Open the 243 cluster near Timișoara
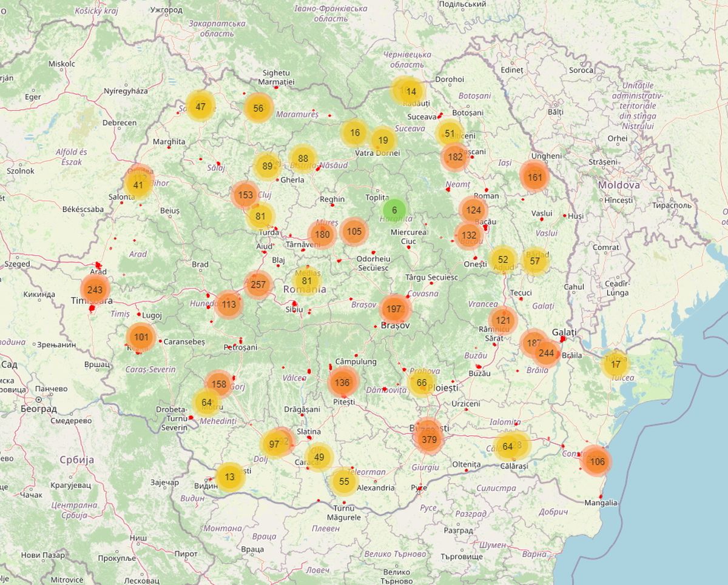728x585 pixels. (x=95, y=290)
